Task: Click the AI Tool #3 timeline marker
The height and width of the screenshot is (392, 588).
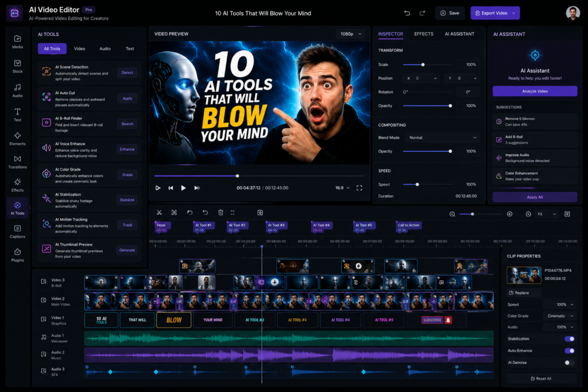Action: pyautogui.click(x=276, y=227)
